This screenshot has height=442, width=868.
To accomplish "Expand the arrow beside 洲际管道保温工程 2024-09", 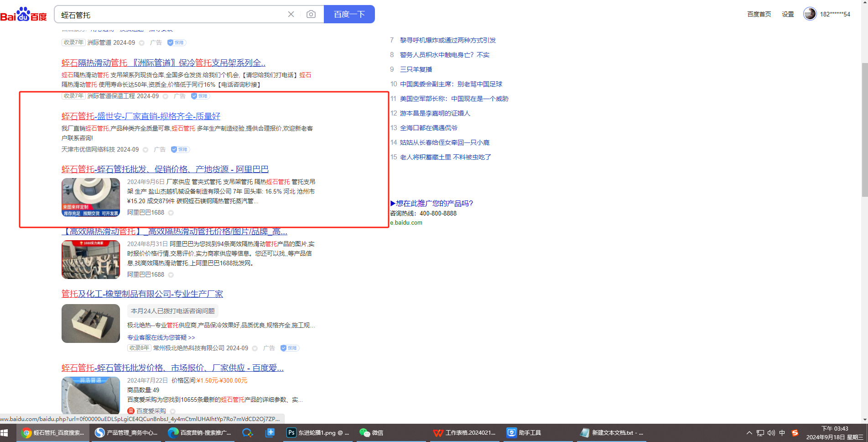I will [x=166, y=96].
